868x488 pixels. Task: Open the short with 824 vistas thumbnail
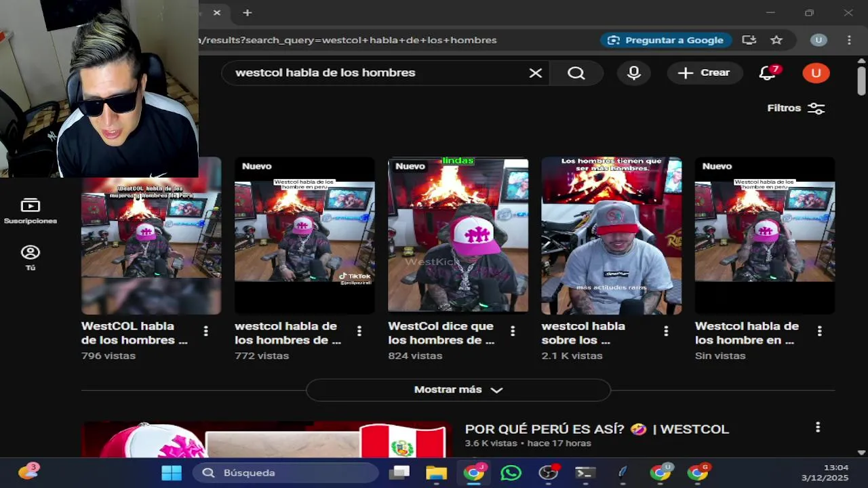pyautogui.click(x=458, y=236)
